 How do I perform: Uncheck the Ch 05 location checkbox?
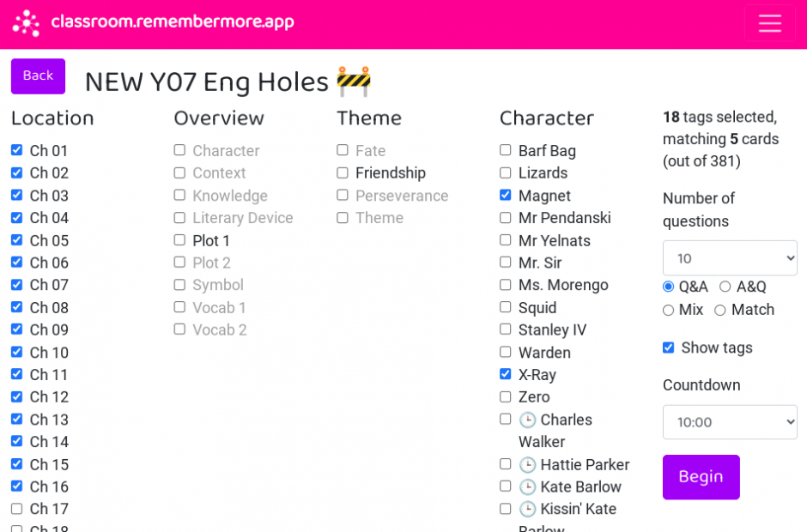click(x=17, y=239)
